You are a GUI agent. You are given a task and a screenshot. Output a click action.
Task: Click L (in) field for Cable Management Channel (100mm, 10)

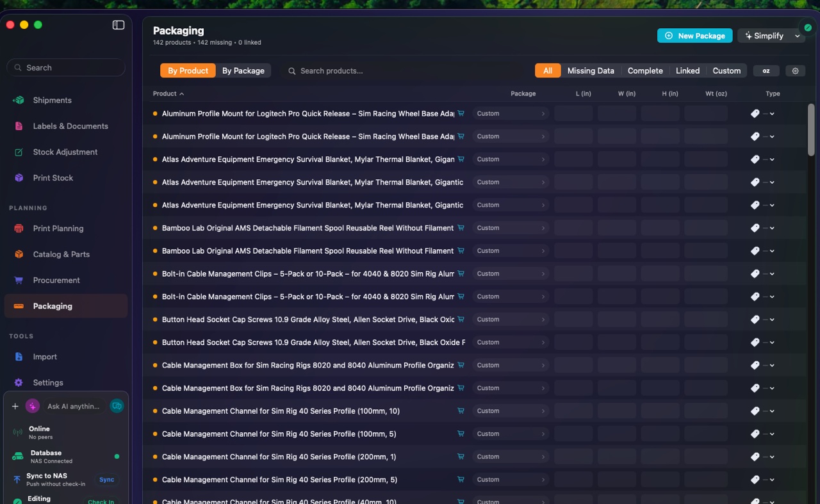pos(574,411)
